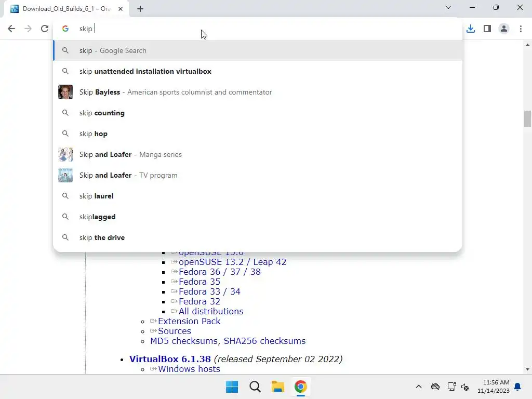Image resolution: width=532 pixels, height=399 pixels.
Task: Go back using the back arrow
Action: point(11,29)
